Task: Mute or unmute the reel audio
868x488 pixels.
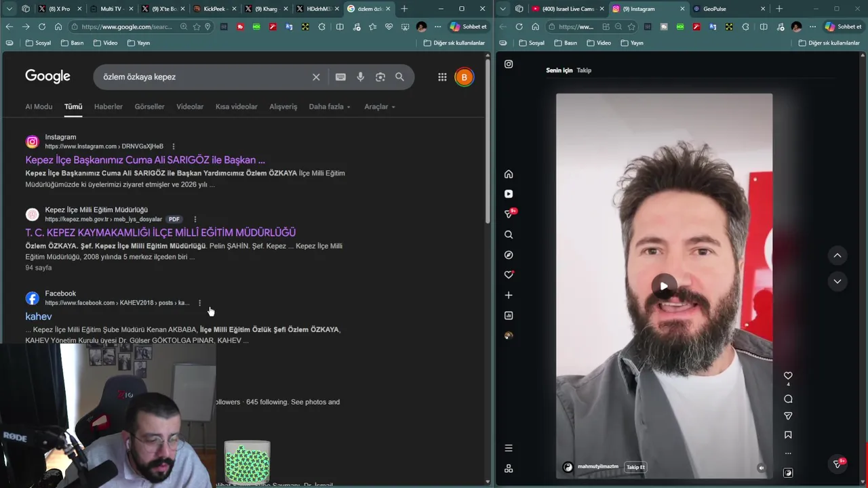Action: point(761,468)
